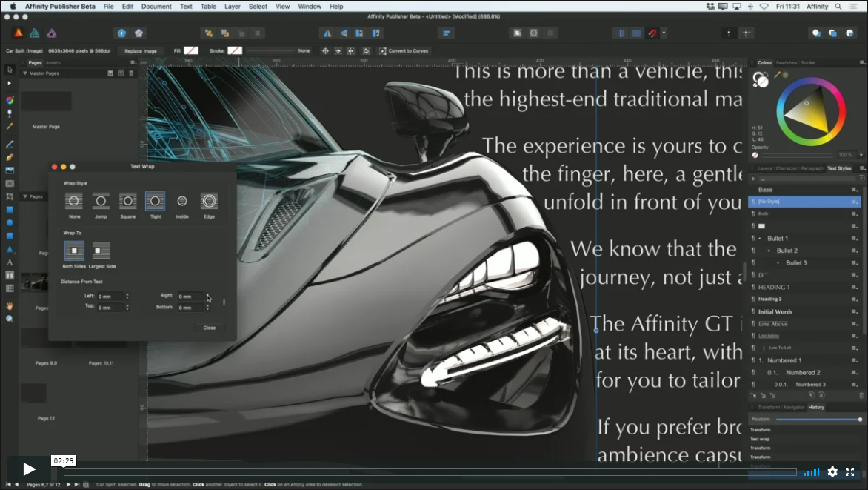Click the Fill colour swatch
Screen dimensions: 868x490
(x=191, y=50)
